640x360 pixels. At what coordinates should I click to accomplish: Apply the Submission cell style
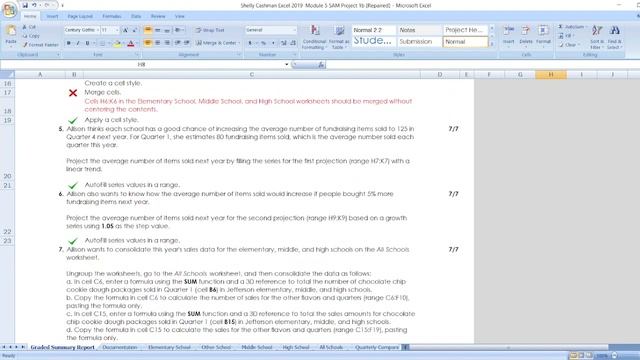point(420,42)
